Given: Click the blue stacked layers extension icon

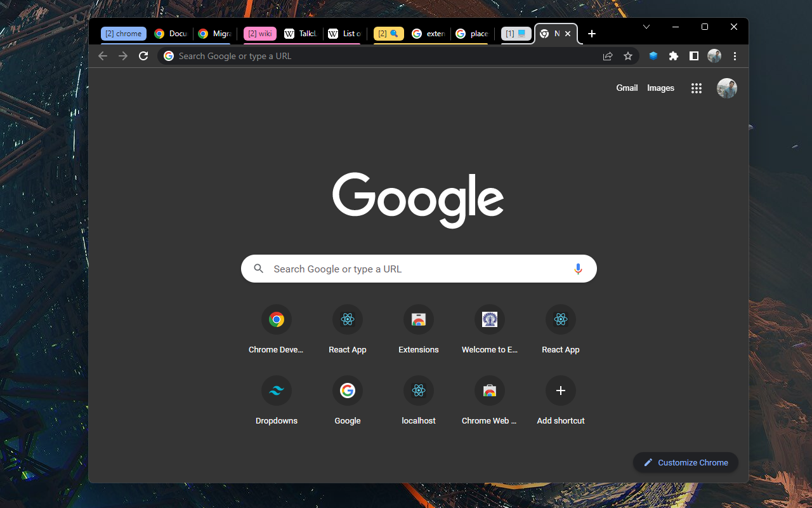Looking at the screenshot, I should (x=653, y=56).
